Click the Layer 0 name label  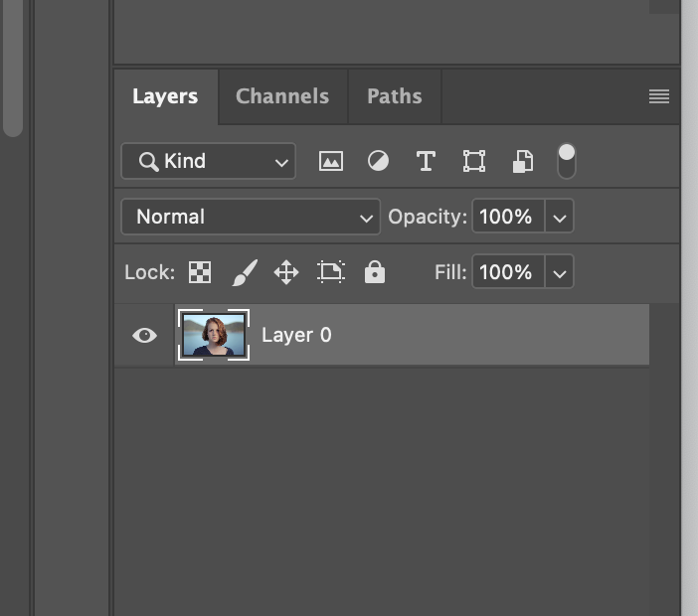click(296, 335)
